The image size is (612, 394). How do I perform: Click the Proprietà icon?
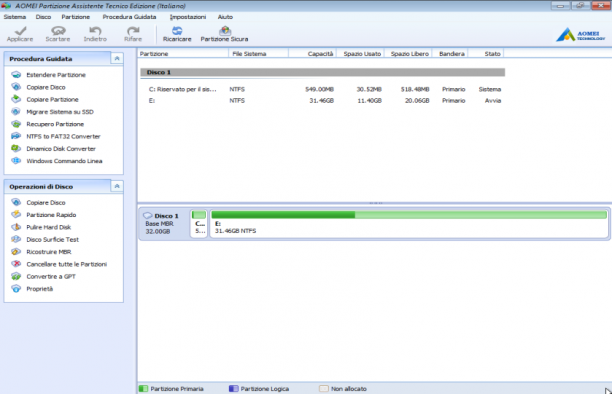point(16,289)
